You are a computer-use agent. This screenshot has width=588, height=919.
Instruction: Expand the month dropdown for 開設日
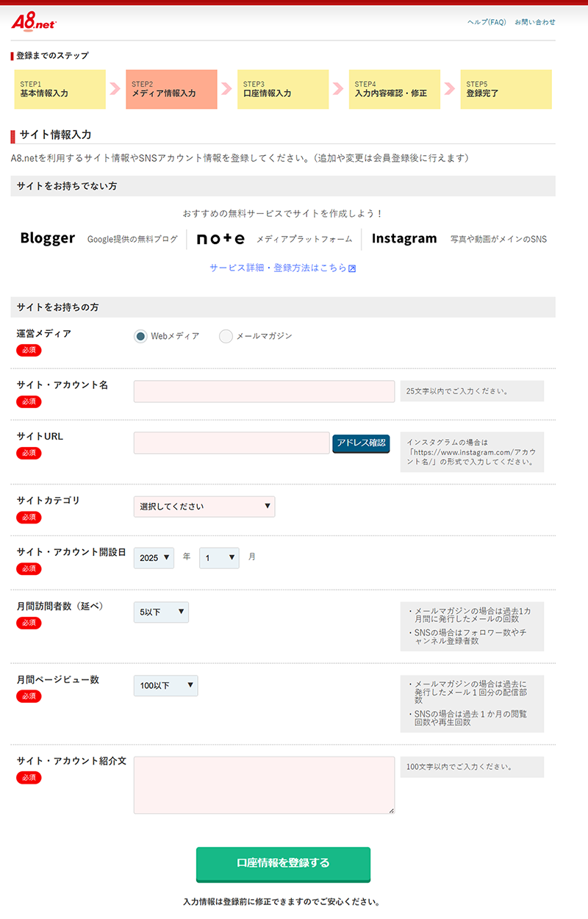(x=219, y=558)
